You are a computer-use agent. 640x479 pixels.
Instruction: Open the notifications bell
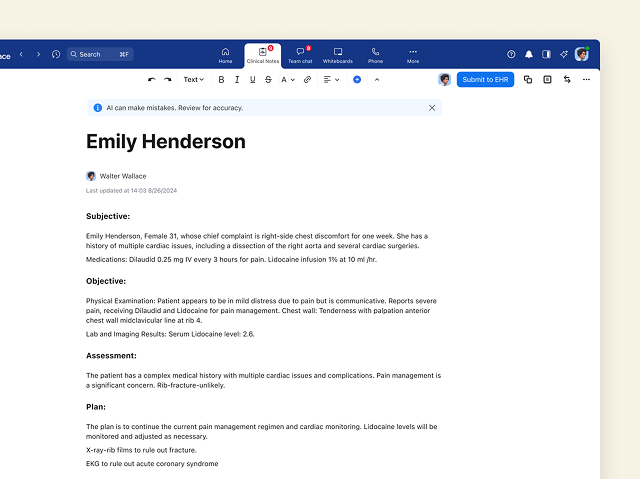(529, 54)
